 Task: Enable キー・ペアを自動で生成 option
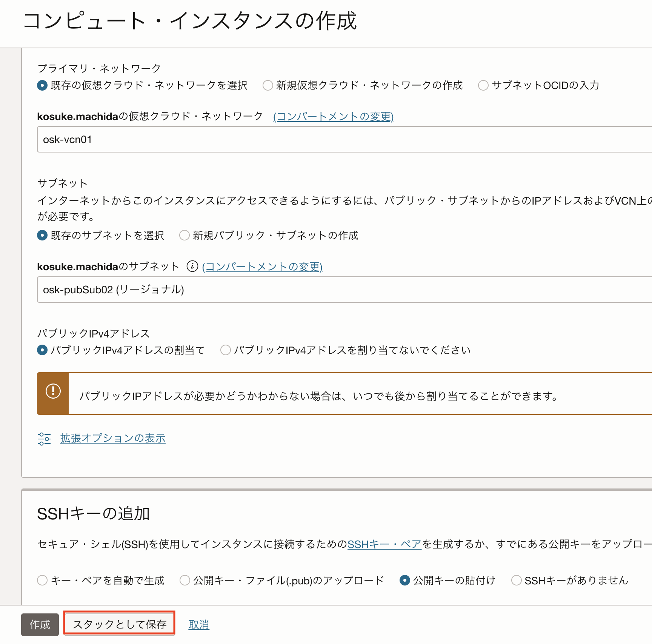(x=42, y=581)
